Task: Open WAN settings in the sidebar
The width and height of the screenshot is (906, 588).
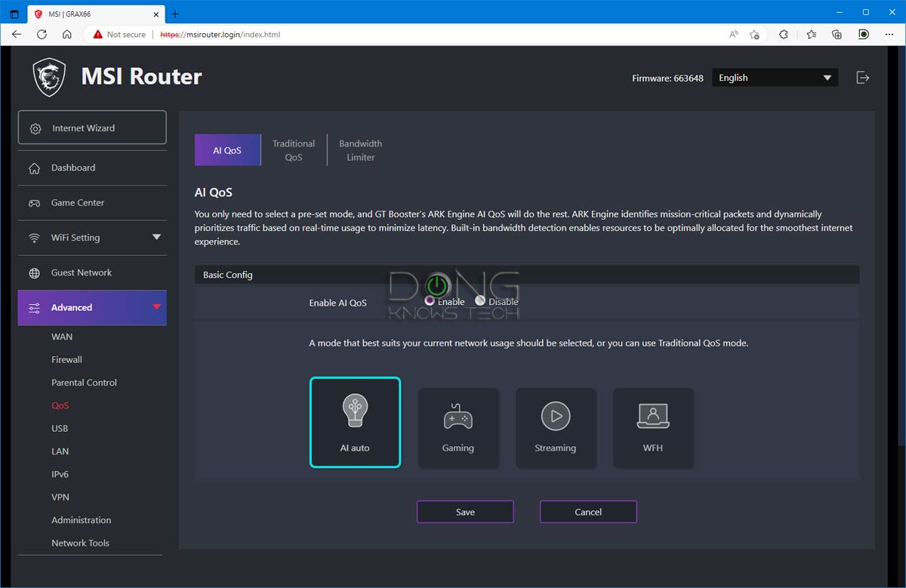Action: [62, 337]
